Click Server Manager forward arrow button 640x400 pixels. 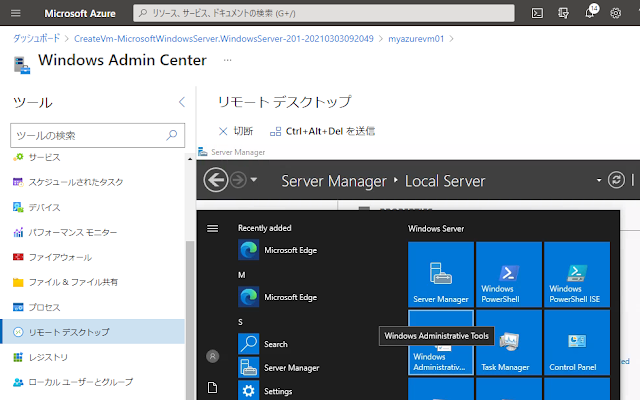tap(238, 180)
